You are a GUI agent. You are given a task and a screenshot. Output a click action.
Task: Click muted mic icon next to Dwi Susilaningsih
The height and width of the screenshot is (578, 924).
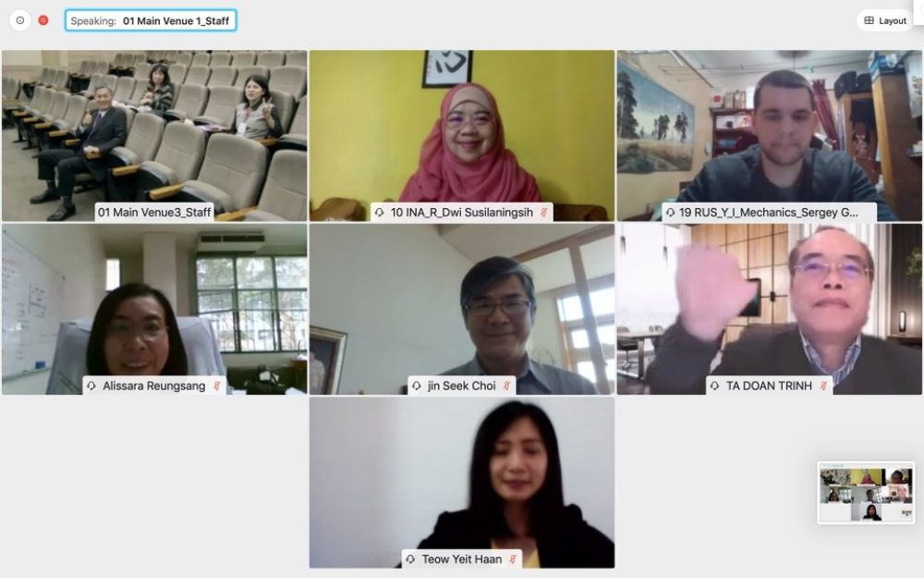tap(544, 213)
